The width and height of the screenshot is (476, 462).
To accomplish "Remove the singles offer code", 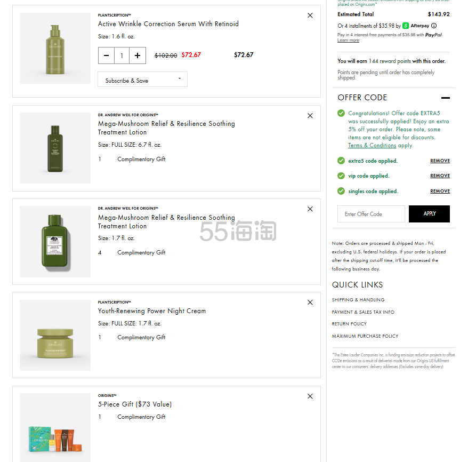I will [x=440, y=191].
